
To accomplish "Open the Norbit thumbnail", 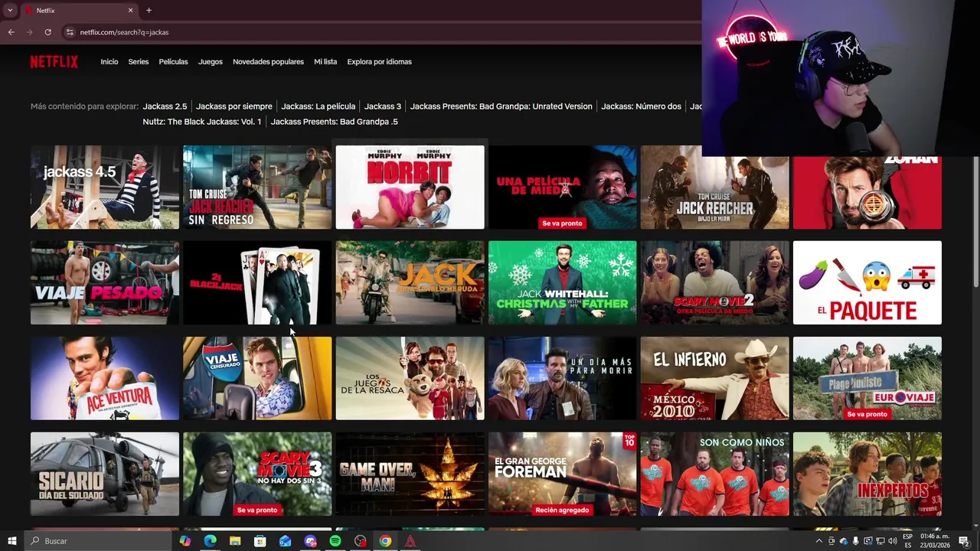I will coord(410,187).
